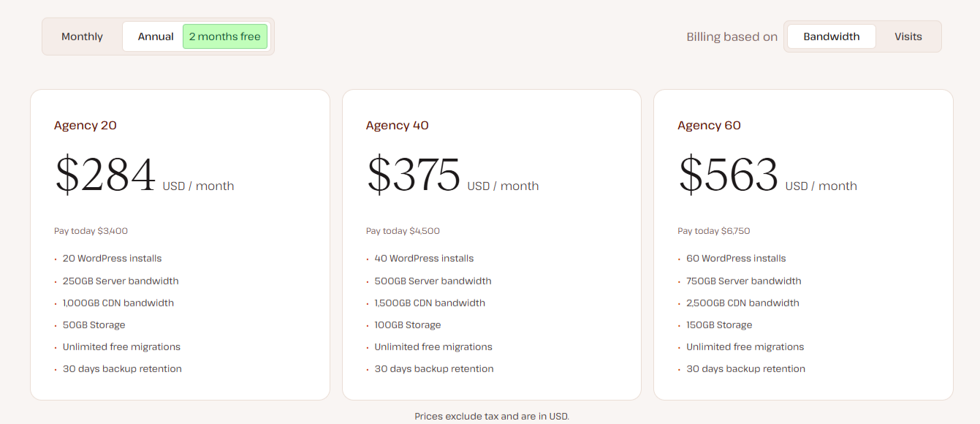The image size is (980, 424).
Task: Click '1,500GB CDN bandwidth' feature
Action: tap(430, 303)
